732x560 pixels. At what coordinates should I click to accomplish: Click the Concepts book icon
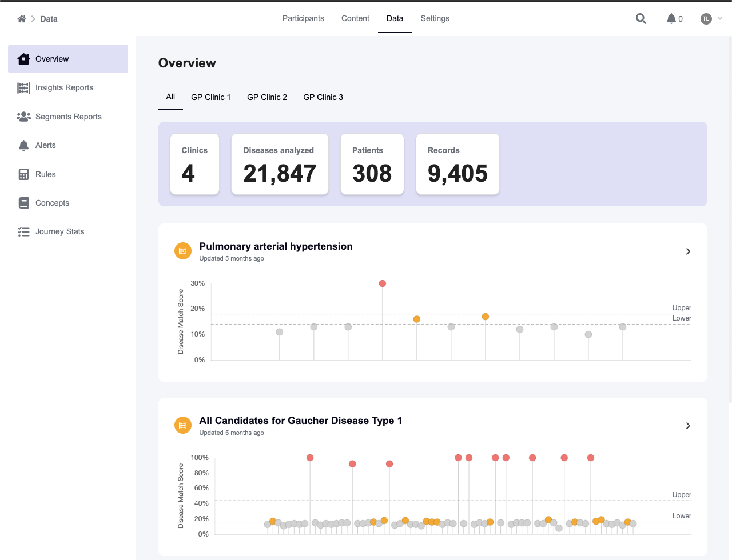tap(23, 203)
